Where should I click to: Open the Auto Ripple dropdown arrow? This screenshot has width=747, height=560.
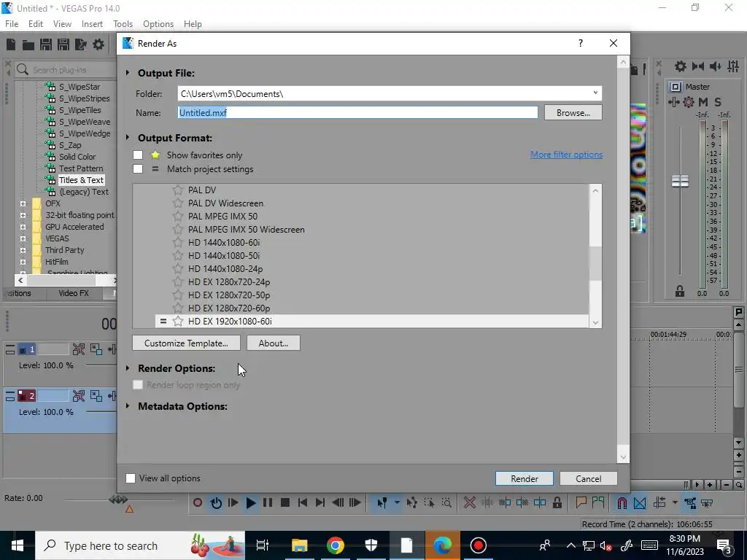(675, 502)
